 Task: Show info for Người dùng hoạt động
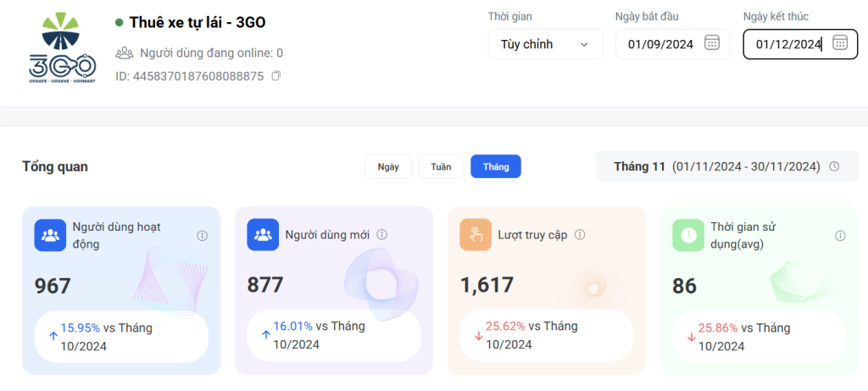pos(202,236)
